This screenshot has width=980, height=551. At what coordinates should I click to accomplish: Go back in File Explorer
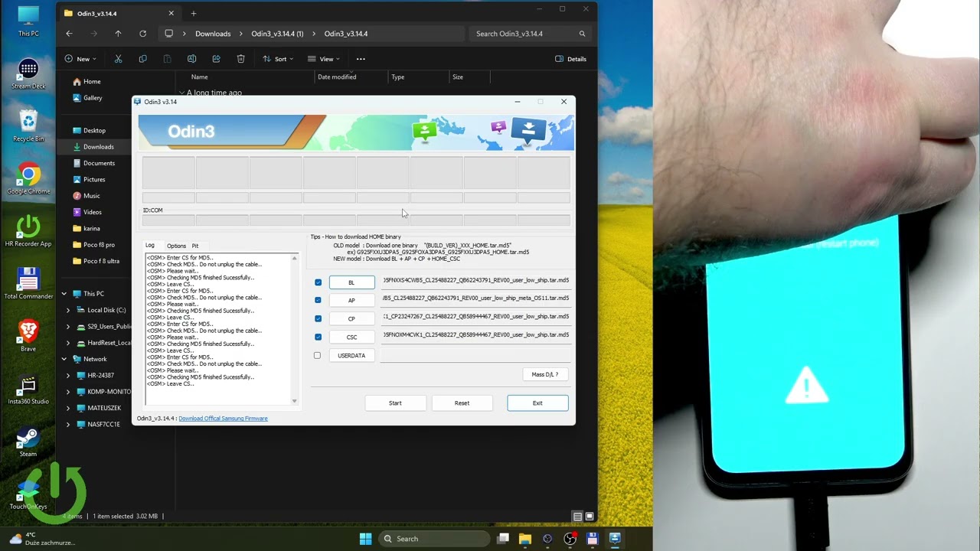69,34
